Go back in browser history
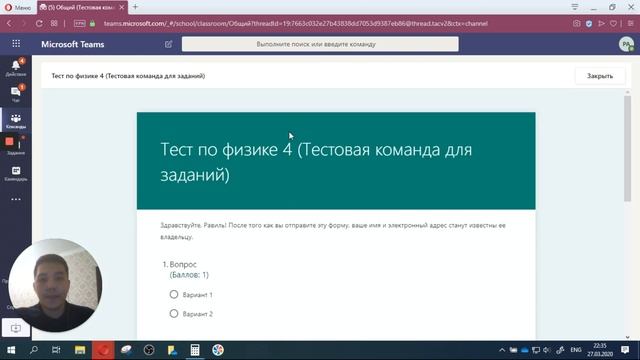The image size is (640, 360). [x=9, y=24]
